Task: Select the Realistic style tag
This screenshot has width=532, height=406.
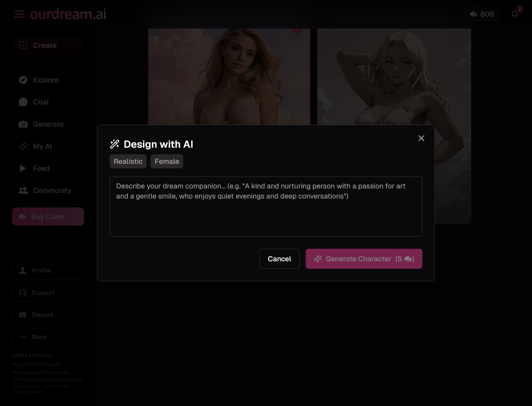Action: pyautogui.click(x=128, y=161)
